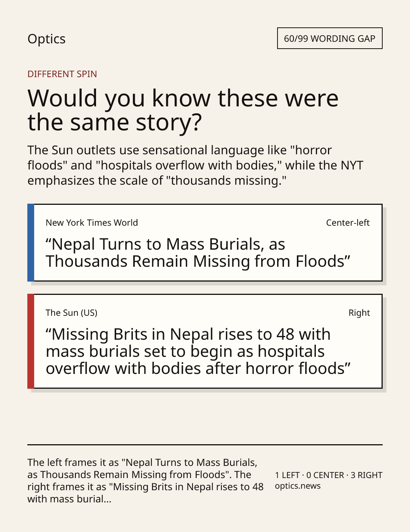Click the horizontal divider above the footer
The height and width of the screenshot is (532, 410).
pyautogui.click(x=205, y=445)
